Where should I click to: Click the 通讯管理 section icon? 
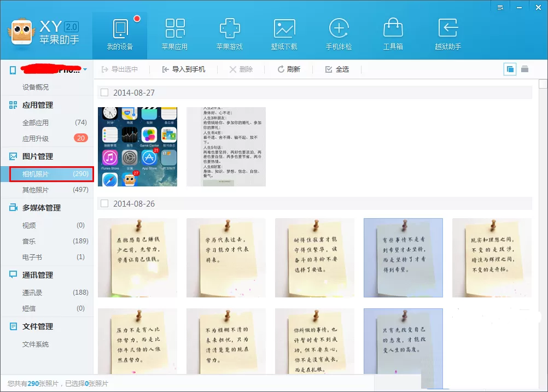click(x=13, y=274)
